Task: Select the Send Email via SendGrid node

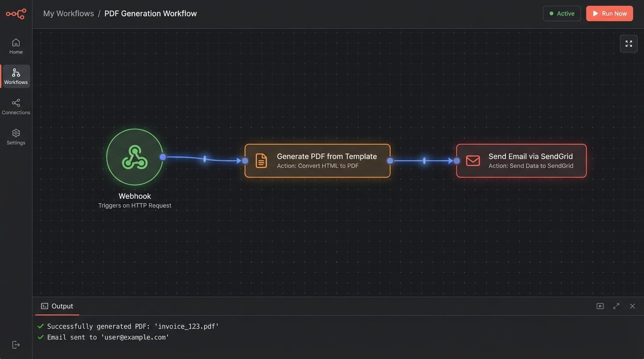Action: 521,161
